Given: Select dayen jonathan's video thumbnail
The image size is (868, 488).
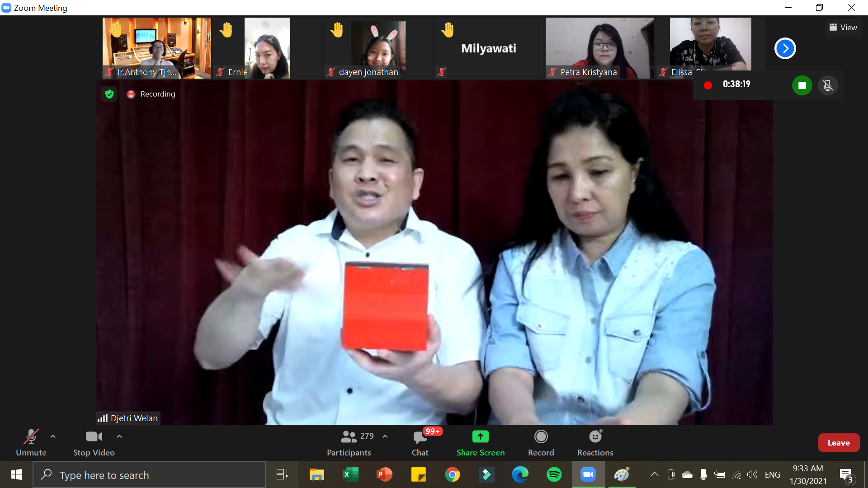Looking at the screenshot, I should tap(378, 48).
